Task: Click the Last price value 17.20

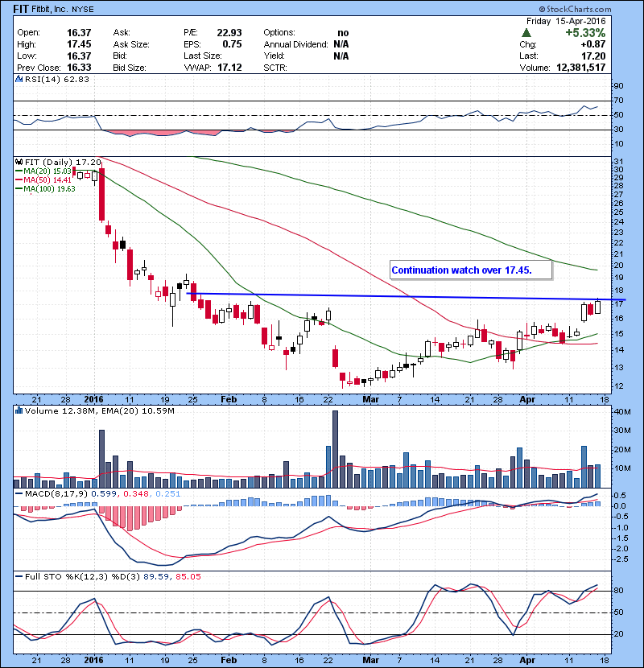Action: coord(593,56)
